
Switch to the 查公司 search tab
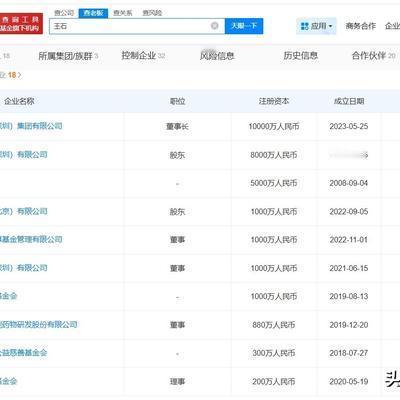64,13
